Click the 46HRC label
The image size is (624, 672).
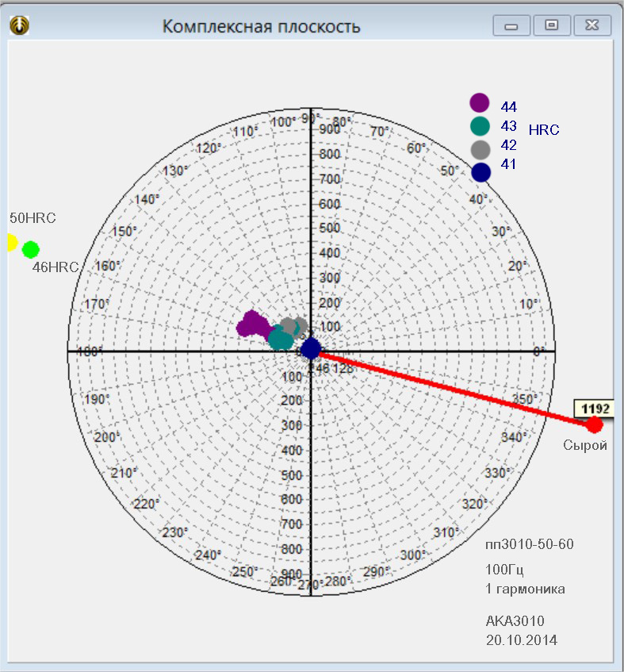click(56, 267)
